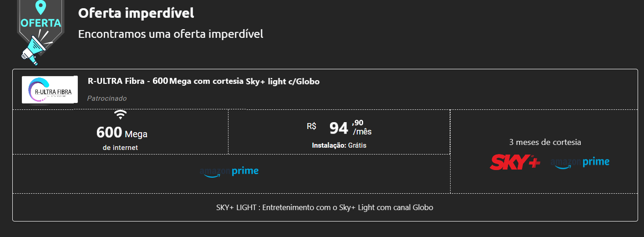Click the '3 meses de cortesia' label
This screenshot has width=644, height=237.
545,142
